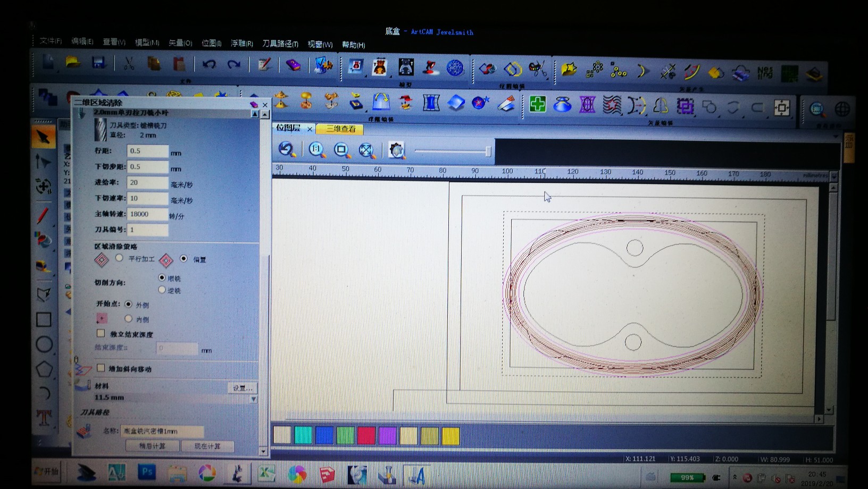Open SketchUp from the taskbar
Screen dimensions: 868x489
click(327, 474)
